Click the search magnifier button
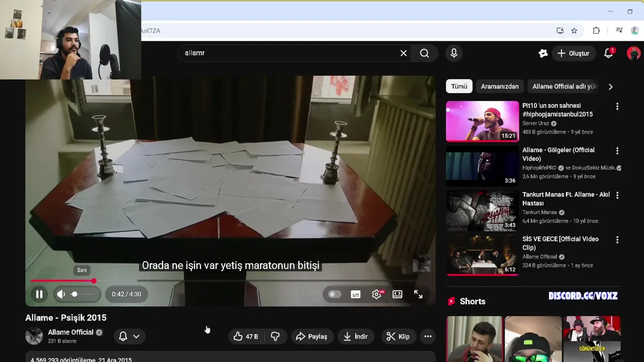Viewport: 644px width, 362px height. [425, 53]
